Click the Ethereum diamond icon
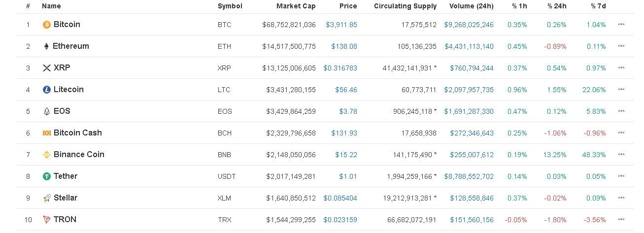 (46, 46)
